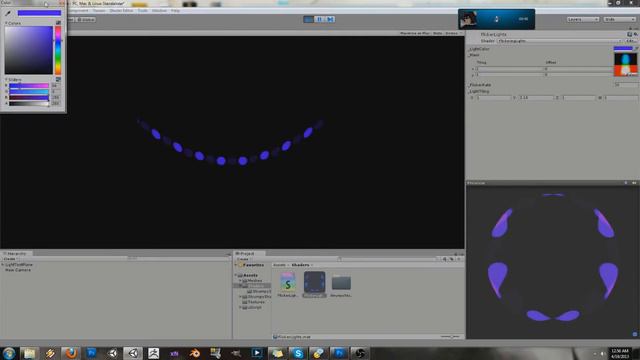This screenshot has height=360, width=640.
Task: Expand the LightTestPlane object
Action: pyautogui.click(x=3, y=264)
